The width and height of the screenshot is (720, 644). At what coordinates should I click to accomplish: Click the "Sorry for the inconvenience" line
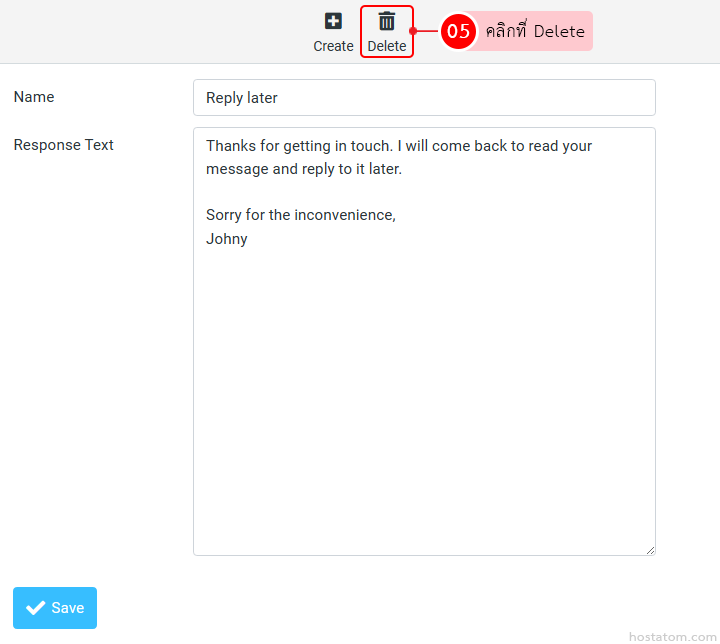coord(300,215)
